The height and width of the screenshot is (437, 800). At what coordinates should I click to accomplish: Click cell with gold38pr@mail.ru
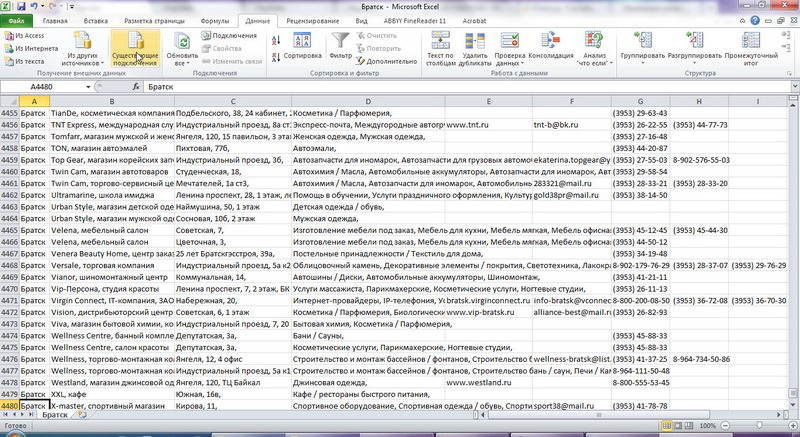(x=571, y=195)
